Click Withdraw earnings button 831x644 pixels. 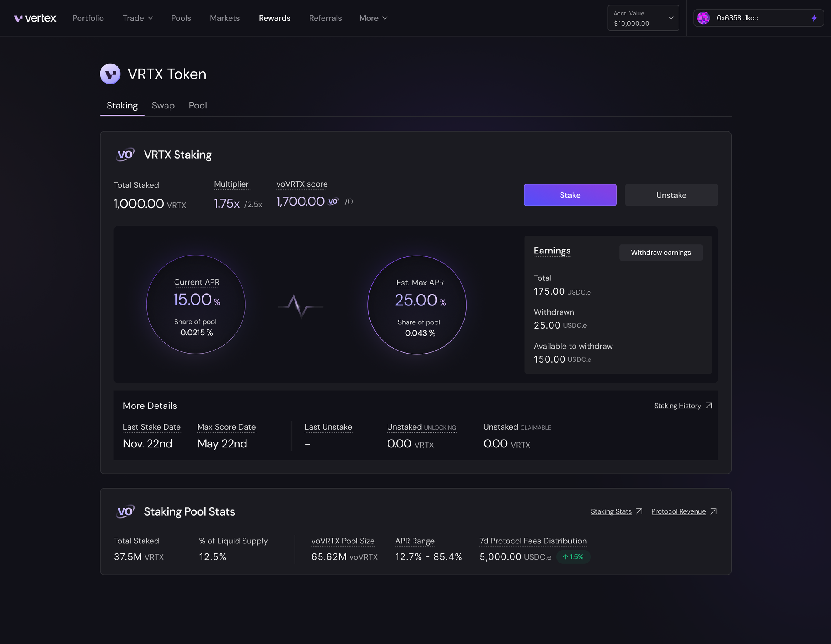click(660, 253)
